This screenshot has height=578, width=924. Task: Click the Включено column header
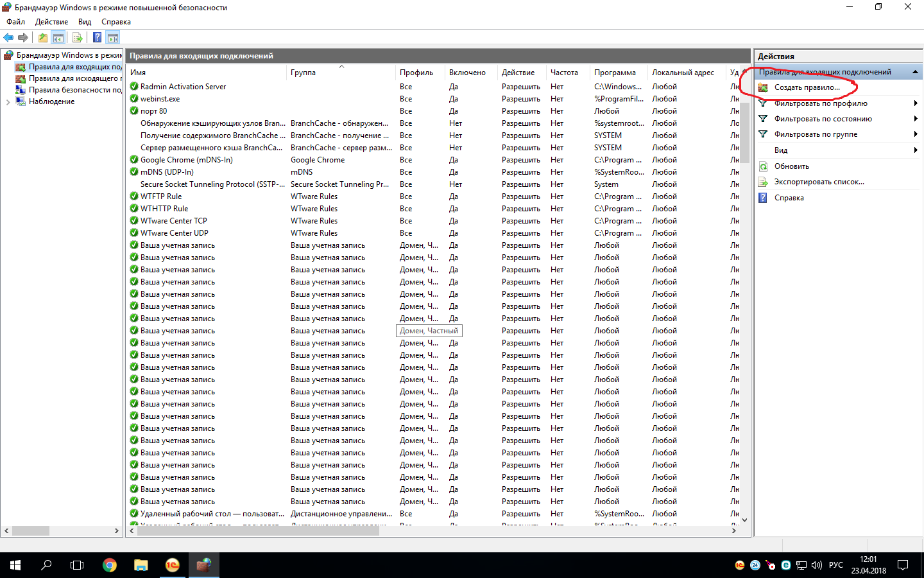[471, 73]
